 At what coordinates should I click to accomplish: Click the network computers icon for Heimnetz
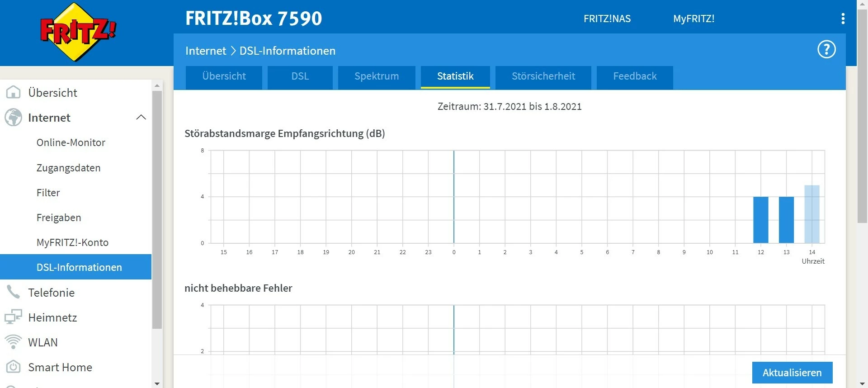pos(13,317)
